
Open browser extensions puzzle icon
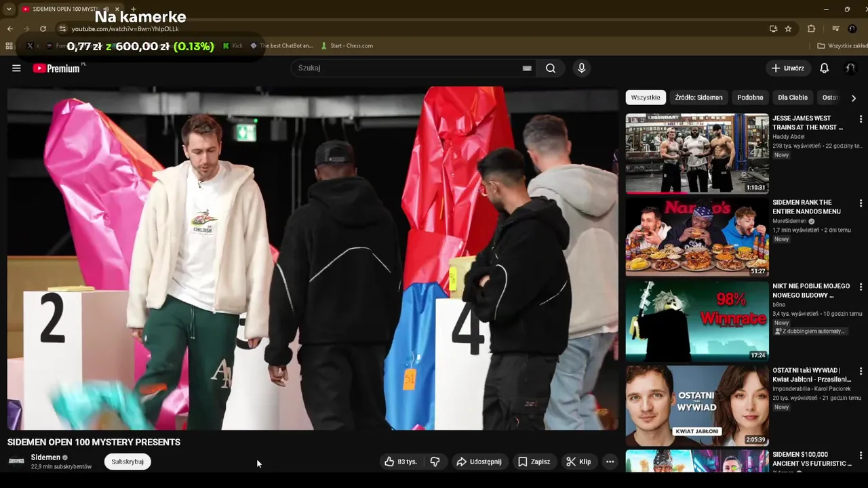811,28
